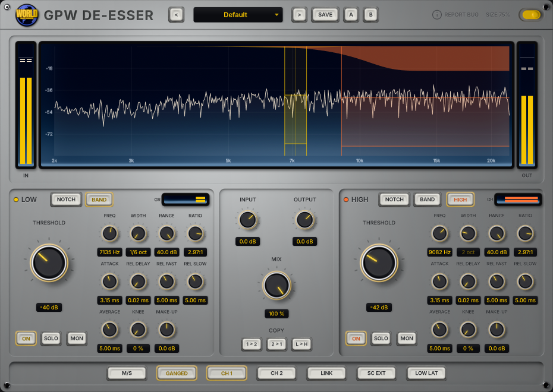This screenshot has width=553, height=392.
Task: Toggle GANGED channel mode
Action: [x=177, y=374]
